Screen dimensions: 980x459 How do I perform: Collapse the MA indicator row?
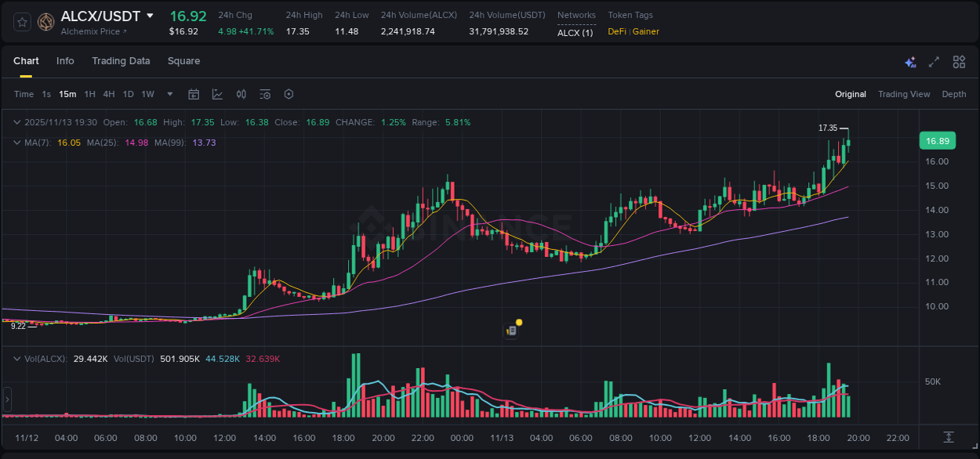(17, 143)
